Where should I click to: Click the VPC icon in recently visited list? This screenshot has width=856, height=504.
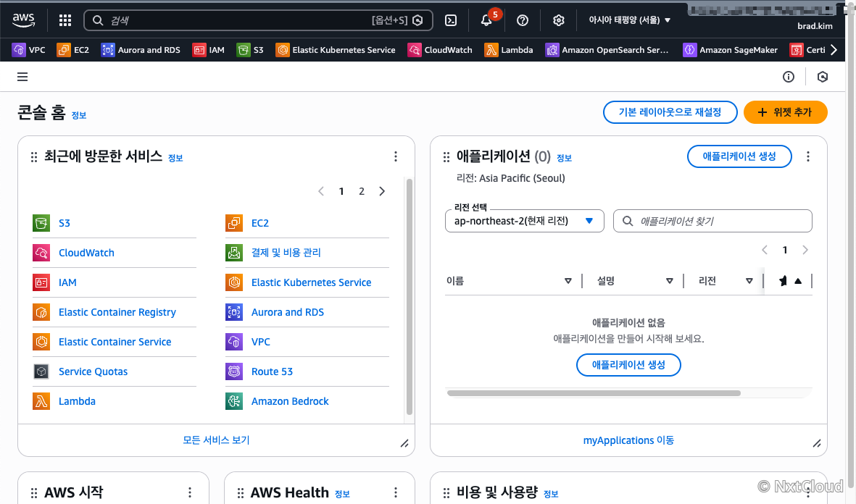[x=234, y=342]
